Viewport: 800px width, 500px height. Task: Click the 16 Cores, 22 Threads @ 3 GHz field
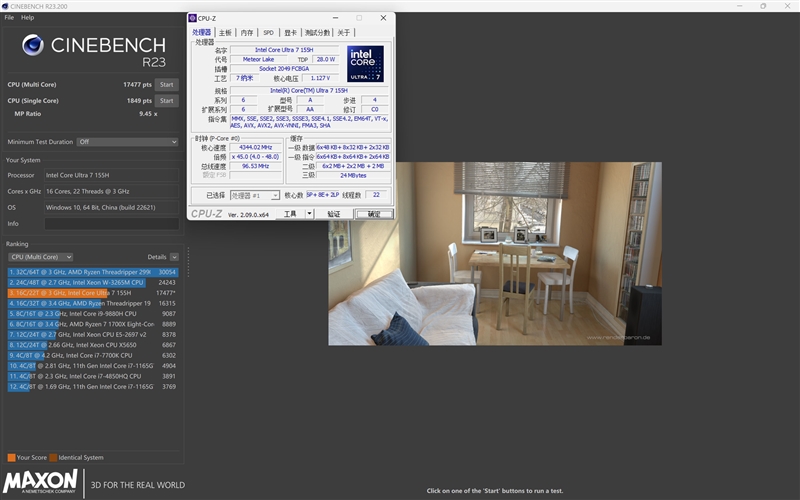(112, 191)
